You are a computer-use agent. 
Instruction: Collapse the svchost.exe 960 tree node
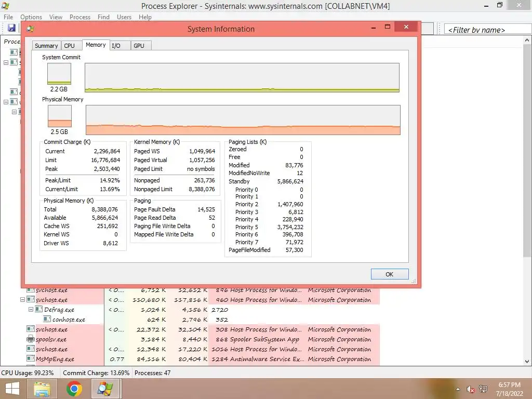22,300
